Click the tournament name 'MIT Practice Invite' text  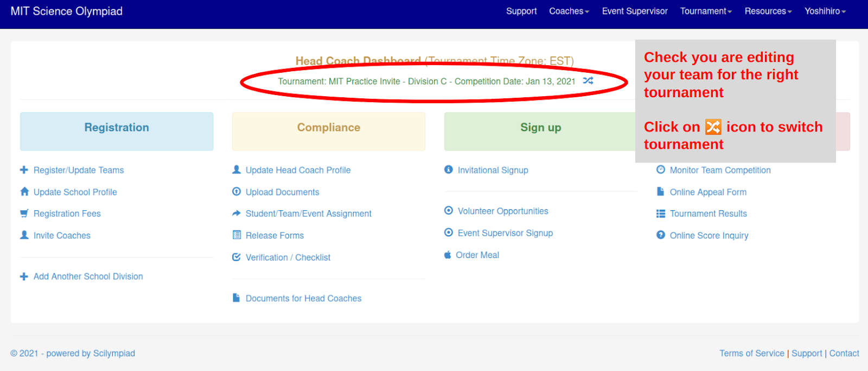pyautogui.click(x=365, y=81)
